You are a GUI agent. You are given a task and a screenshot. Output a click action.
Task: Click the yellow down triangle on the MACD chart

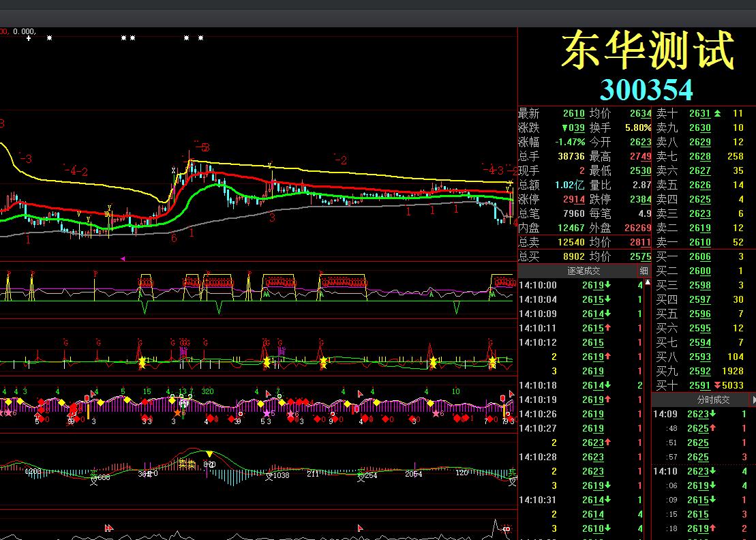click(209, 454)
